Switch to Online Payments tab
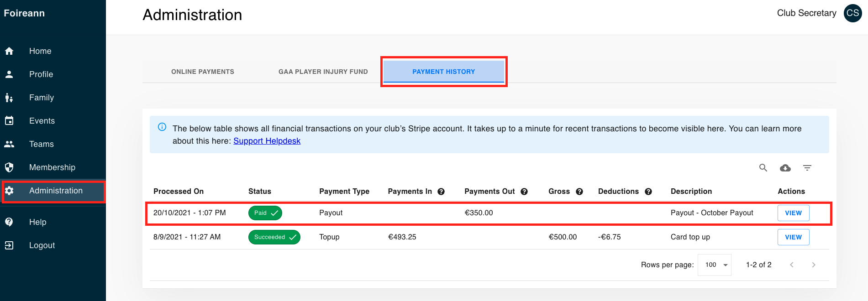868x301 pixels. [x=203, y=72]
